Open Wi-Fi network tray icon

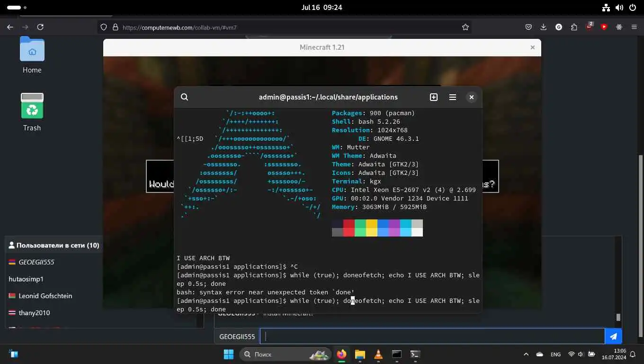[571, 354]
